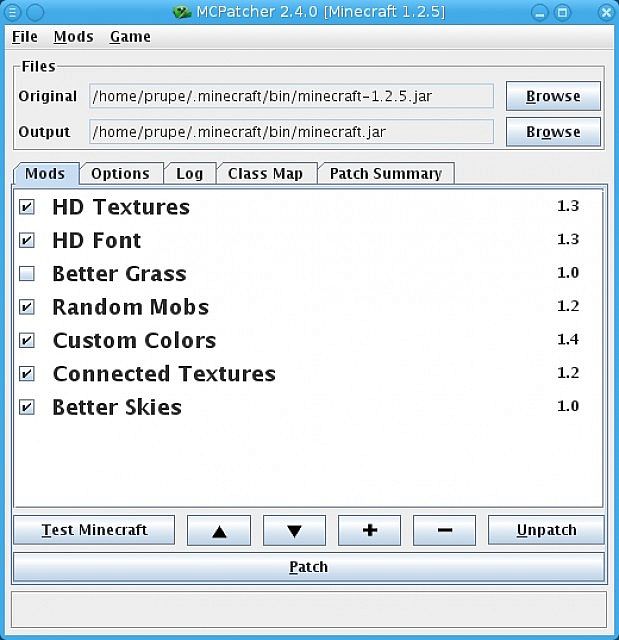The width and height of the screenshot is (619, 640).
Task: Click the move mod up arrow button
Action: coord(218,530)
